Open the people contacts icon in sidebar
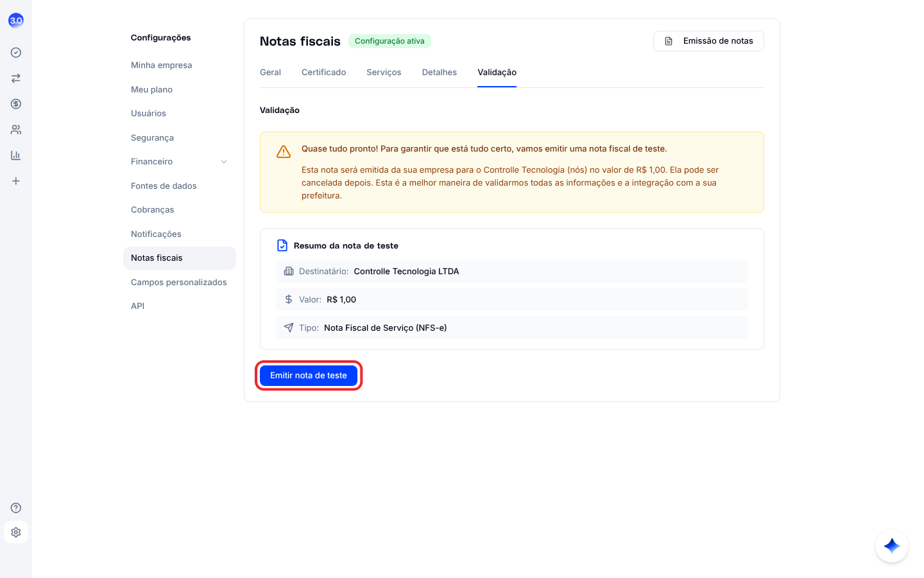The width and height of the screenshot is (924, 578). [x=16, y=130]
